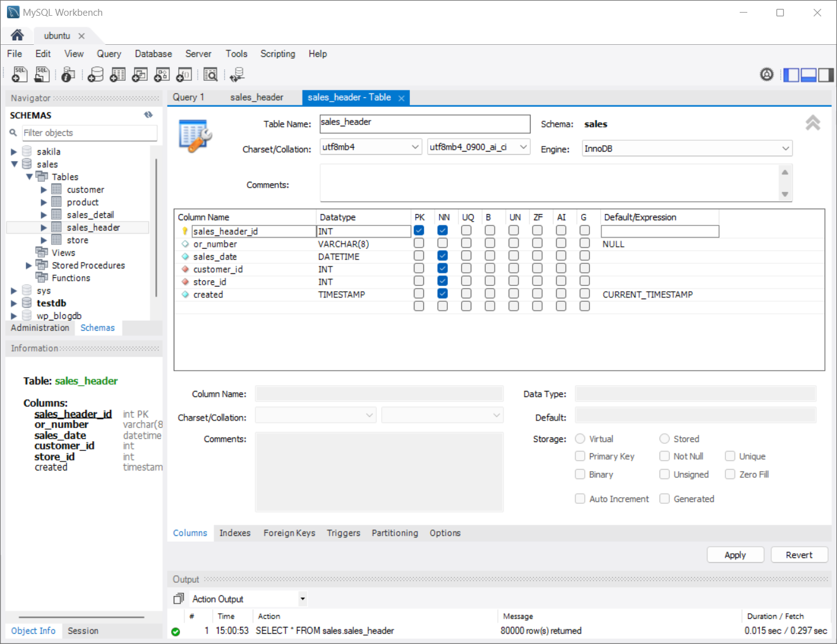Create new function toolbar icon
Viewport: 837px width, 644px height.
coord(184,75)
